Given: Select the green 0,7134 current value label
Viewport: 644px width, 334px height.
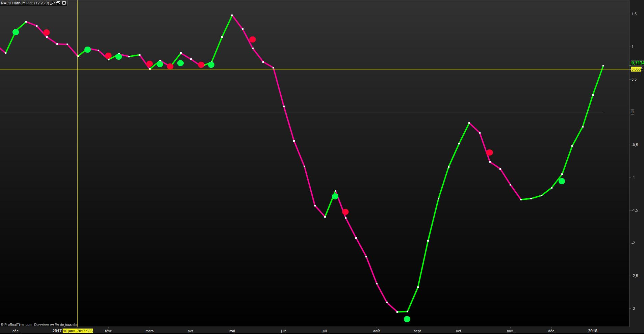Looking at the screenshot, I should (x=637, y=63).
